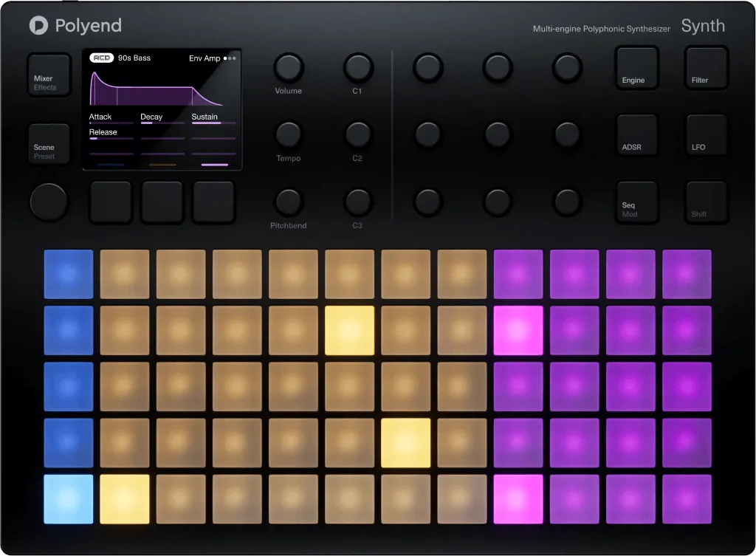Click the knob directly left of ADSR button
Screen dimensions: 756x556
click(x=567, y=134)
